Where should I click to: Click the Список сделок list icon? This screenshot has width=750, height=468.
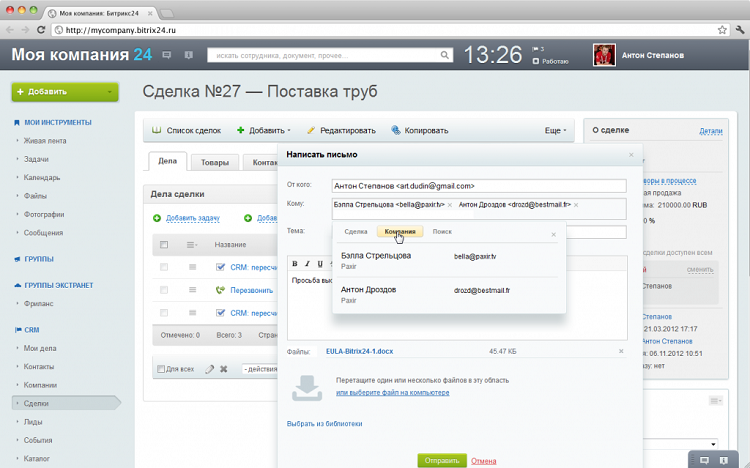[x=156, y=130]
